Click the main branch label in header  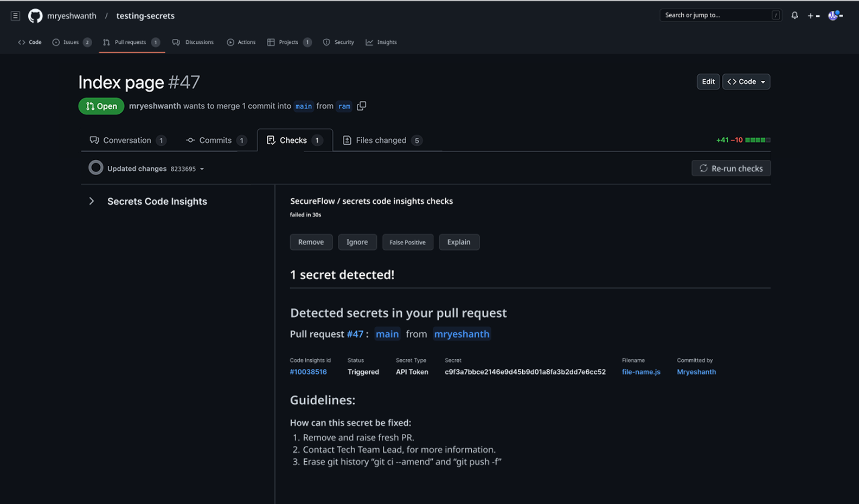tap(304, 106)
